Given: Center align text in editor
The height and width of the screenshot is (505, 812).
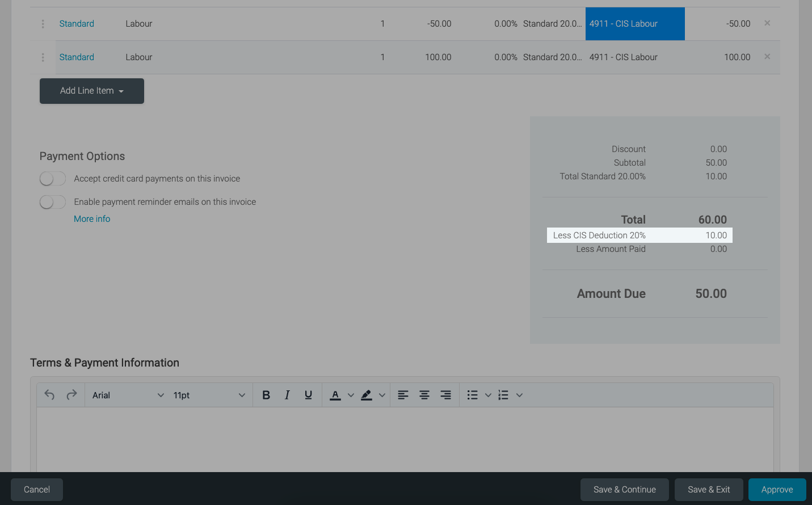Looking at the screenshot, I should [x=424, y=395].
